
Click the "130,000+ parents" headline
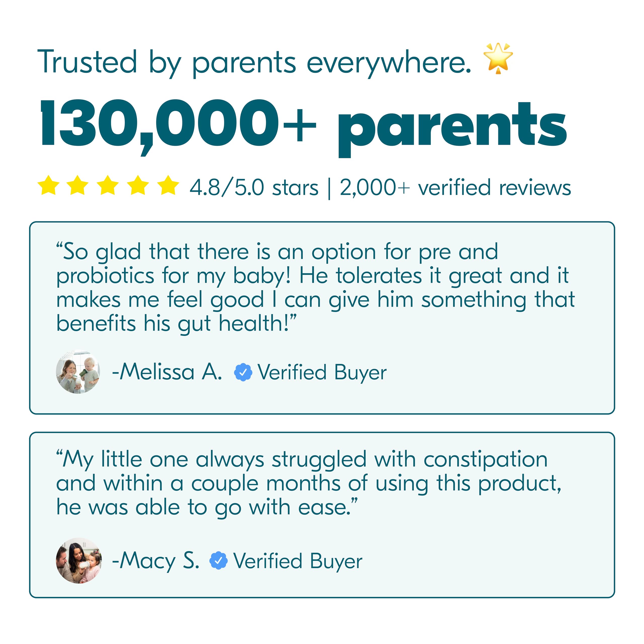[303, 127]
